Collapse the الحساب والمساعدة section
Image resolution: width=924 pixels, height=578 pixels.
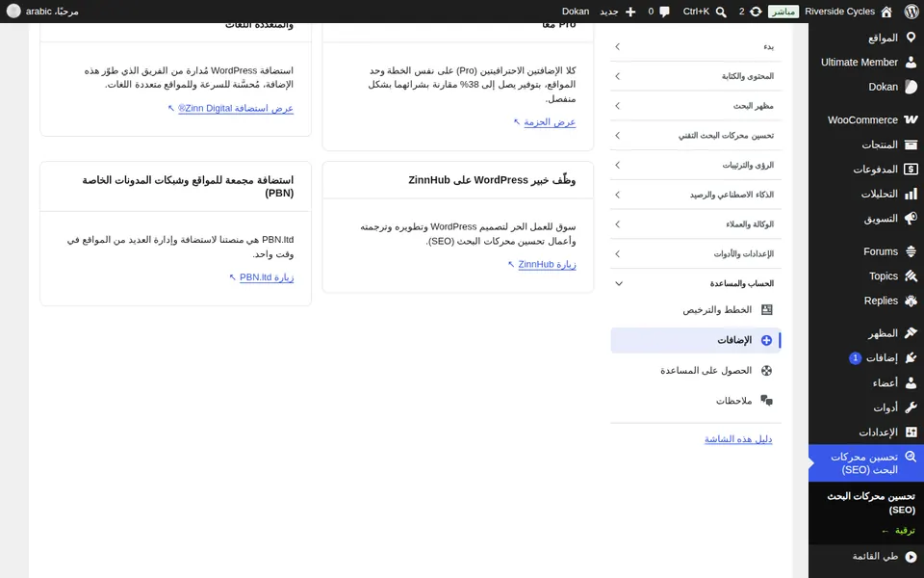696,283
